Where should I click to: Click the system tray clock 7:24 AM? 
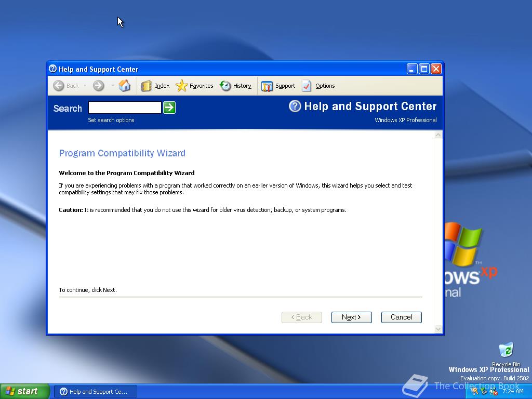513,391
